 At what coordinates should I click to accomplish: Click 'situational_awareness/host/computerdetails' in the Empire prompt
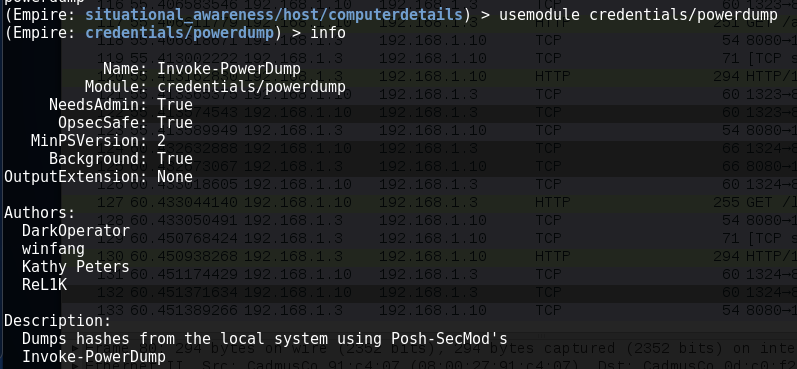[x=274, y=15]
